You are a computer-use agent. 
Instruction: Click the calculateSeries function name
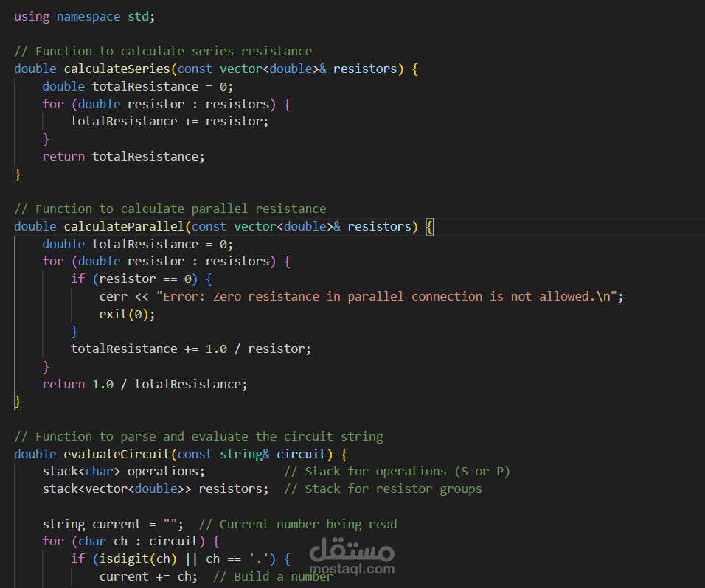(117, 69)
